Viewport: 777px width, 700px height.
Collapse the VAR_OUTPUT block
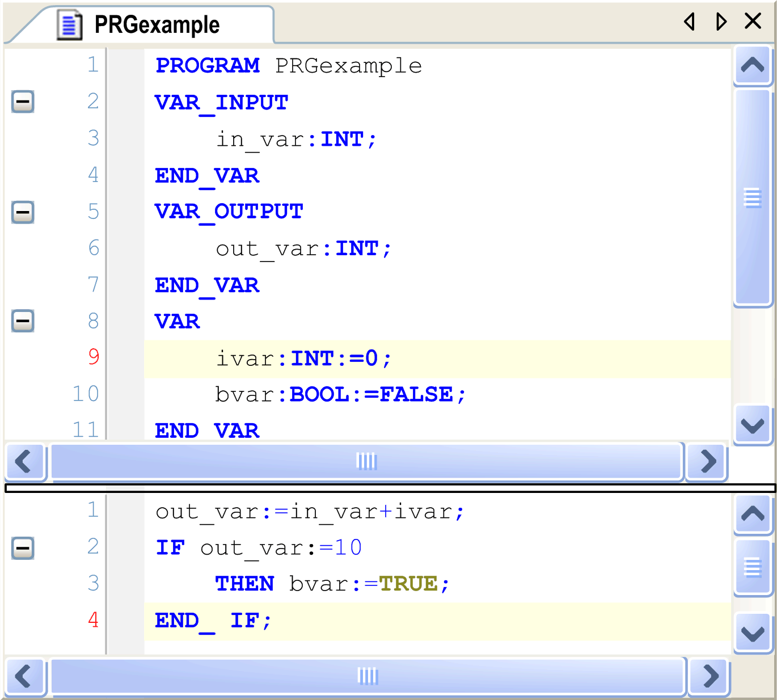(x=23, y=212)
